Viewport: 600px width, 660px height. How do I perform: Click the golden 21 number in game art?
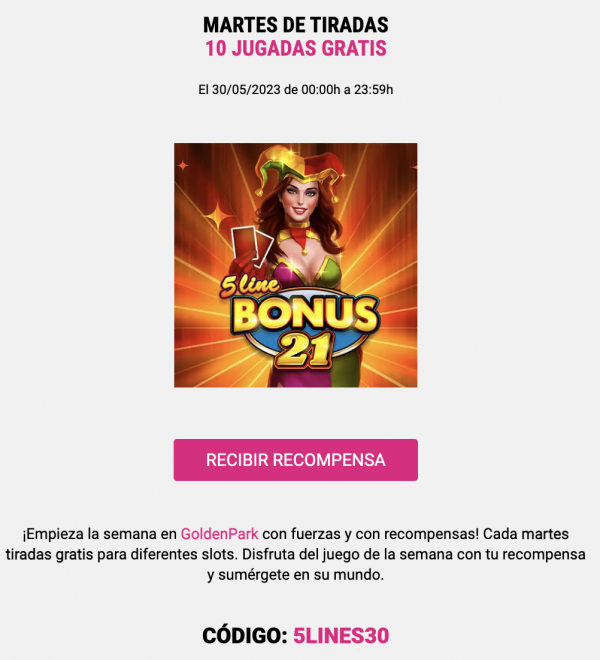(x=305, y=350)
